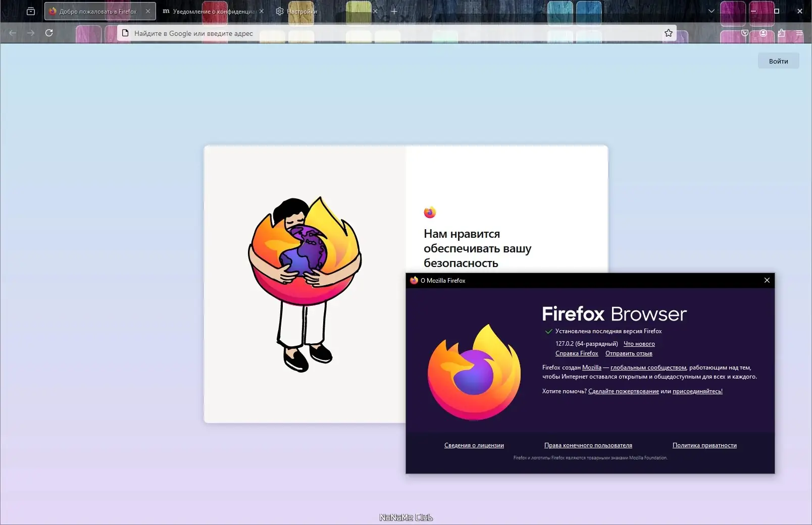812x525 pixels.
Task: Open the Save to Pocket button
Action: coord(745,33)
